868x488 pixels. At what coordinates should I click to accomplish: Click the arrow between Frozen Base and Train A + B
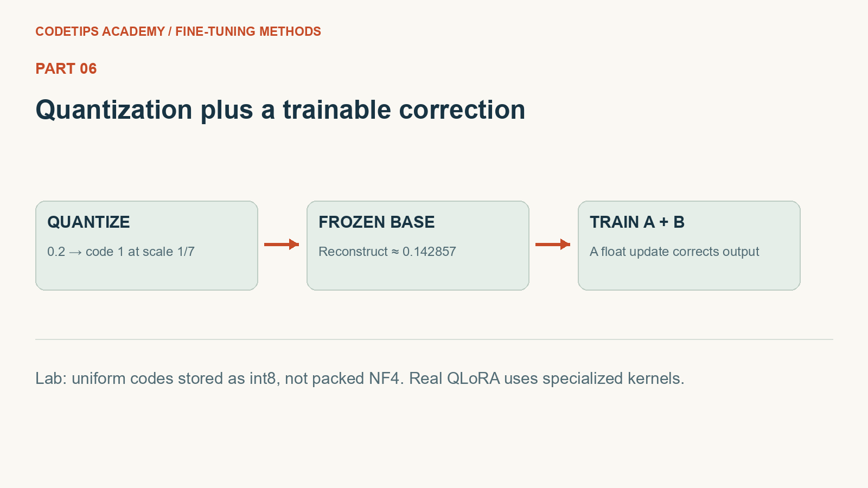coord(553,245)
